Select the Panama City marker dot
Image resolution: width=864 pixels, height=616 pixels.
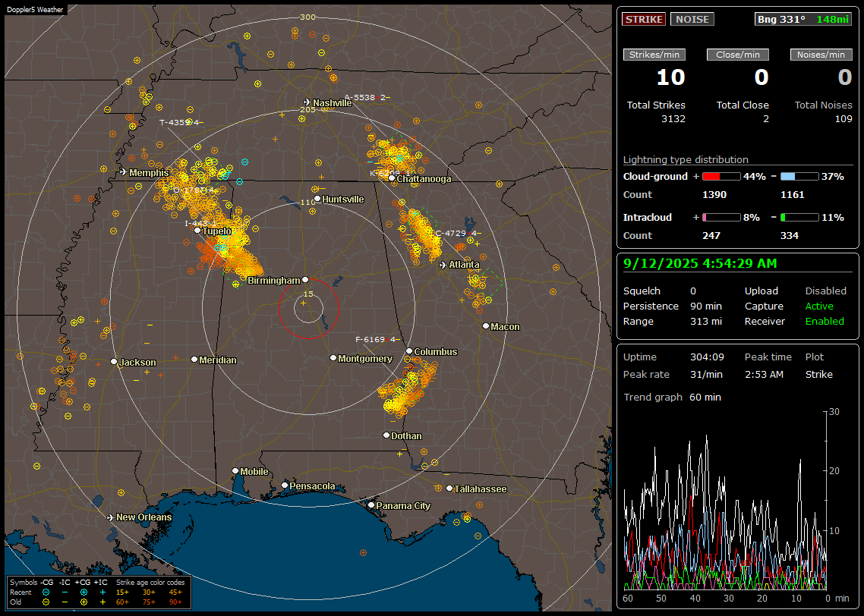point(371,504)
